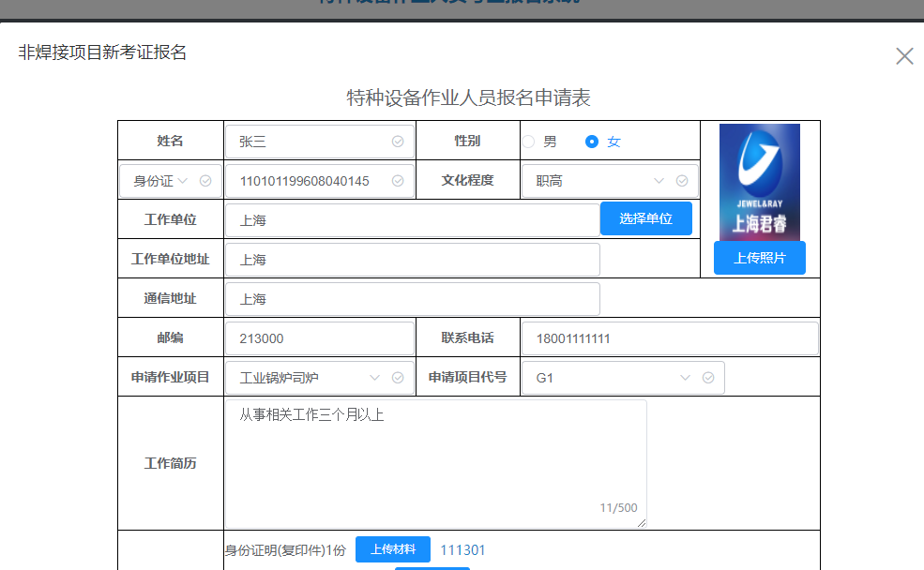Click the 特种设备作业人员报名申请表 title text
This screenshot has width=924, height=570.
(468, 97)
